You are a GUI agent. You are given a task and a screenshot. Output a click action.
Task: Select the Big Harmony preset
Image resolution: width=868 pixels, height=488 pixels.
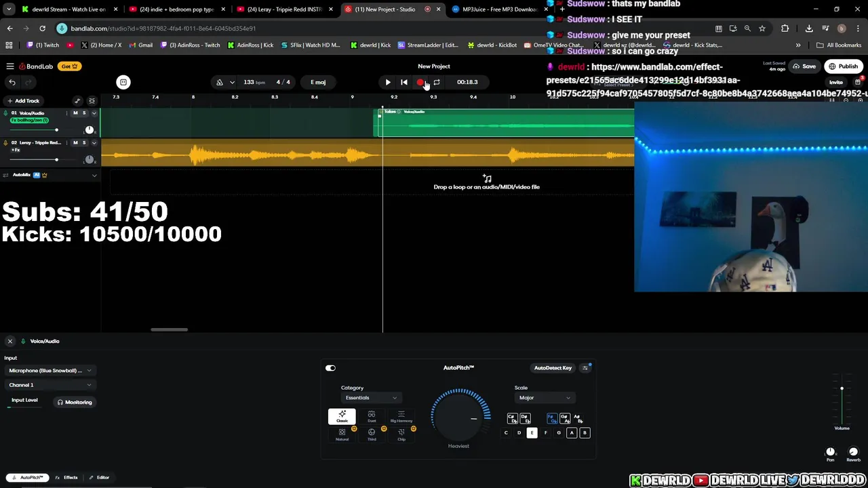coord(401,416)
